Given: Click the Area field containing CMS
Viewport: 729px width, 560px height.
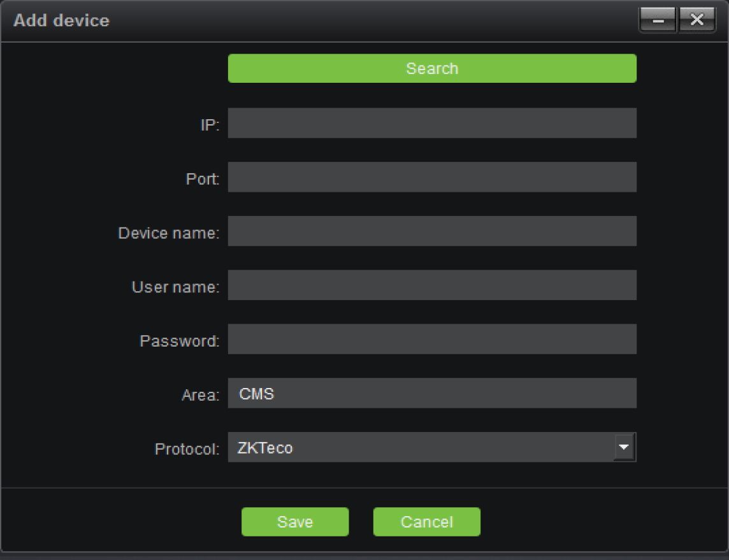Looking at the screenshot, I should tap(432, 393).
